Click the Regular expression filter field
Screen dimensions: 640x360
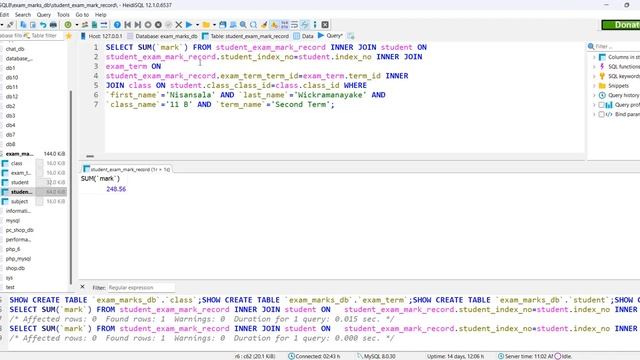pos(141,288)
